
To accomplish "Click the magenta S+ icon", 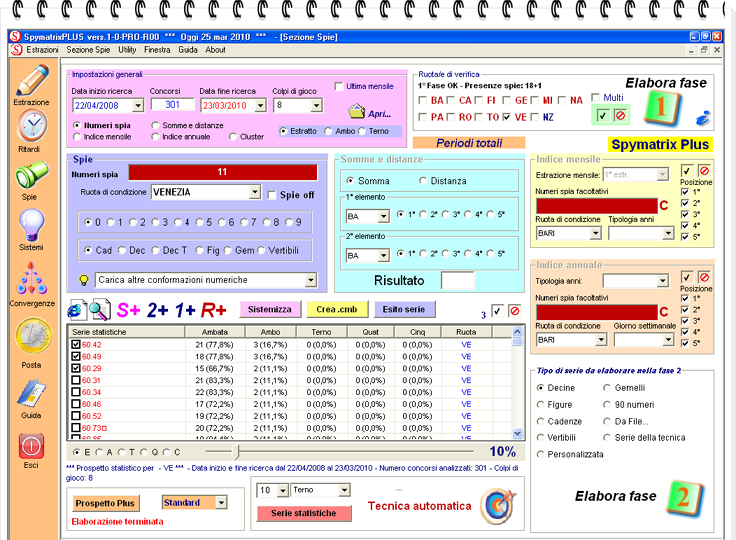I will (x=128, y=310).
